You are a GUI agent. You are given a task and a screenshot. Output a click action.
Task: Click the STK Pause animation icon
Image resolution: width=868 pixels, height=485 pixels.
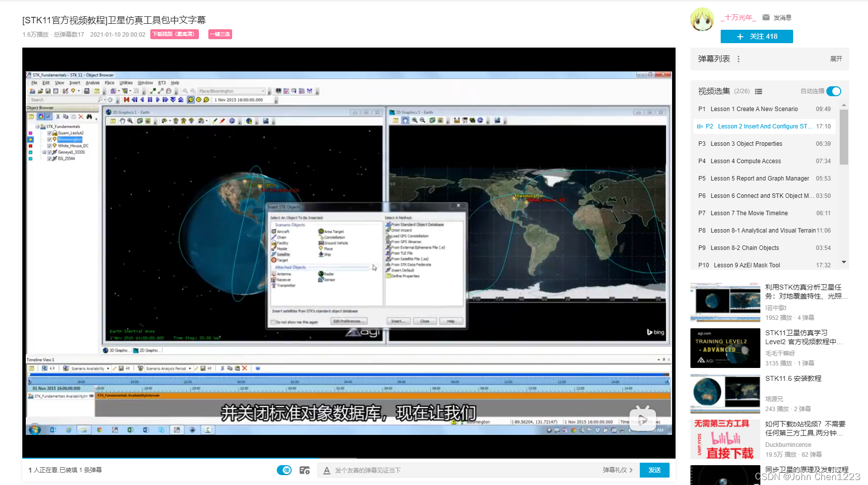tap(150, 100)
